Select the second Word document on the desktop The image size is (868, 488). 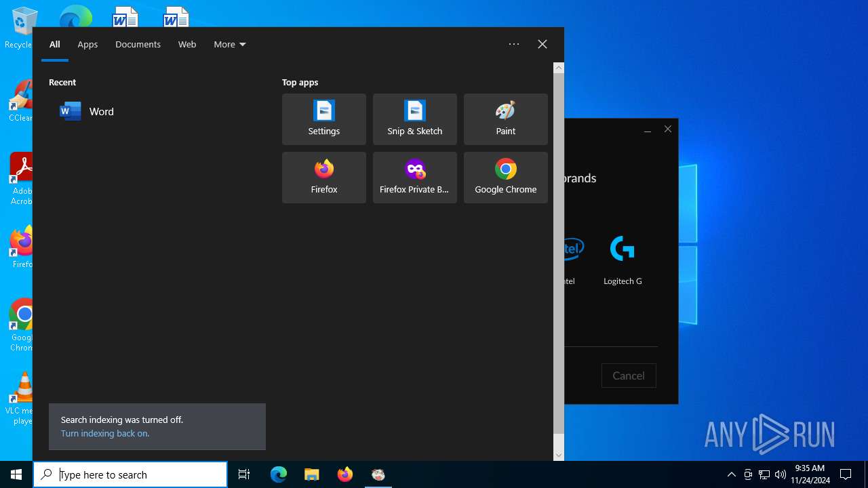click(x=176, y=16)
